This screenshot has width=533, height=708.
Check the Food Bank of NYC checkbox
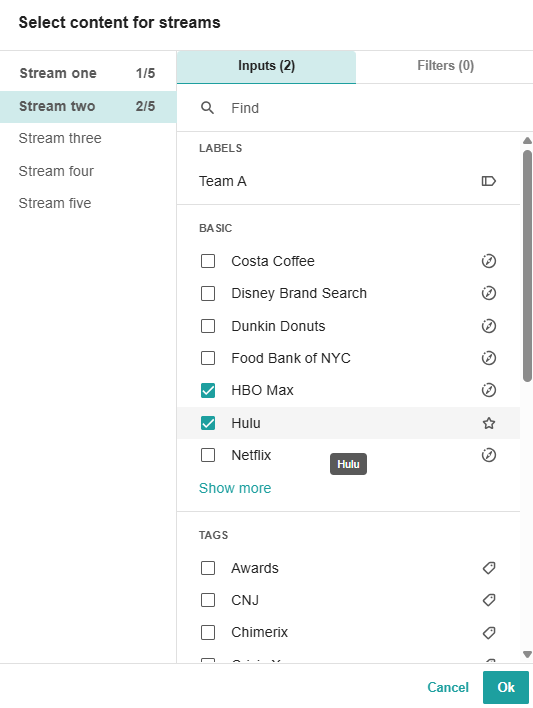208,358
